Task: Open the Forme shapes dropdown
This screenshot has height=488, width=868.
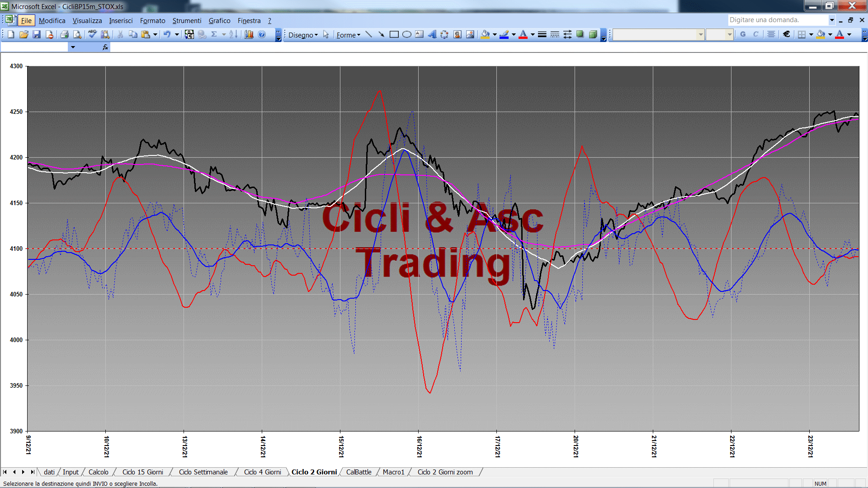Action: point(348,35)
